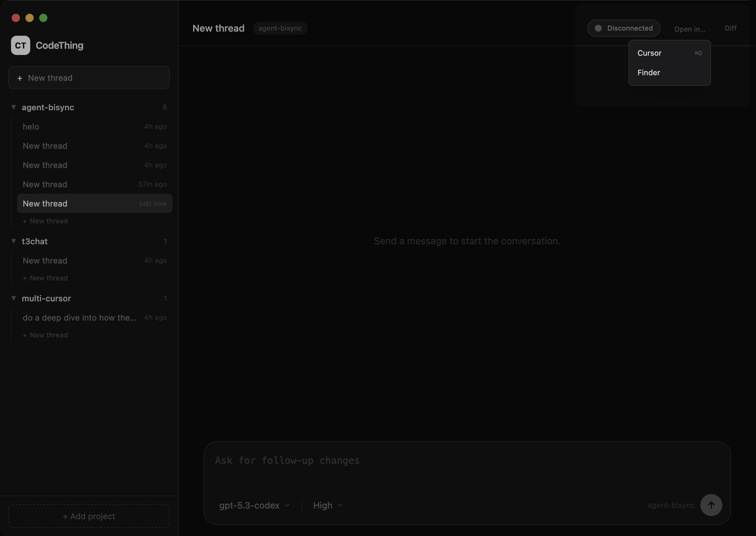Choose Finder from the Open in menu
This screenshot has width=756, height=536.
point(669,72)
